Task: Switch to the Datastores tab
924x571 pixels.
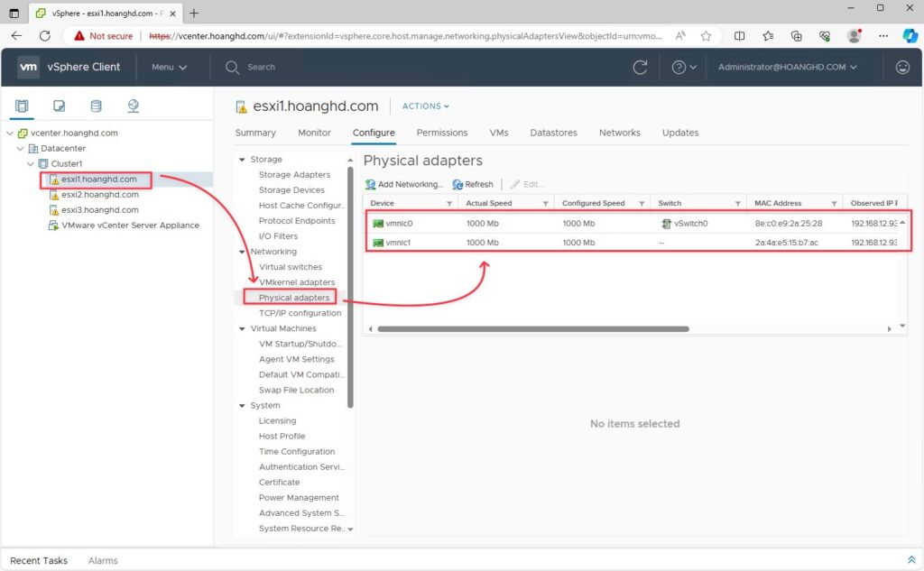Action: (553, 133)
